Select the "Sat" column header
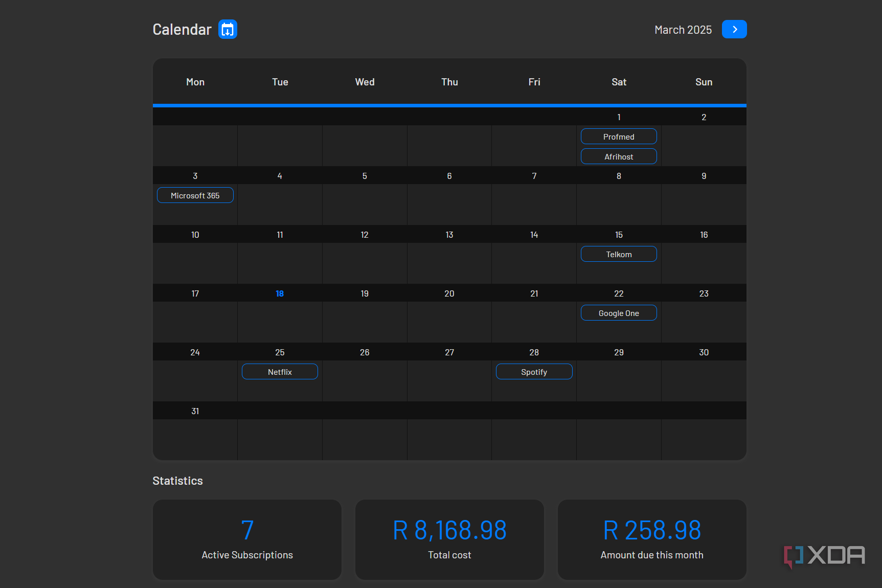The width and height of the screenshot is (882, 588). (x=619, y=82)
